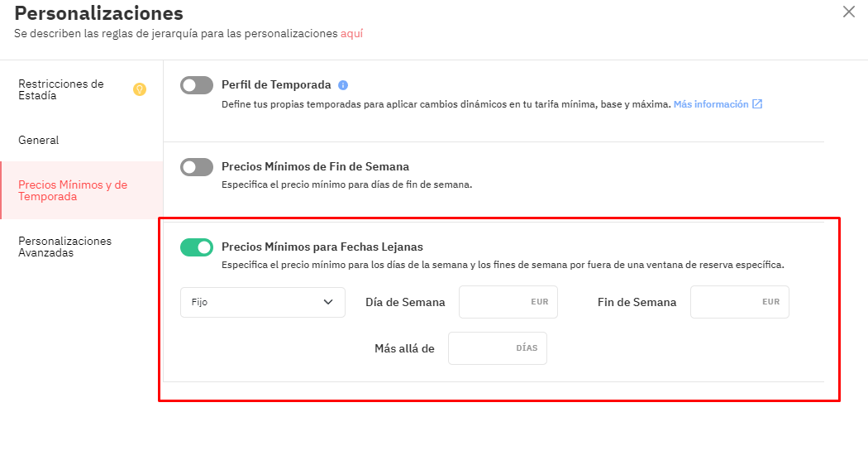Viewport: 868px width, 460px height.
Task: Disable the Precios Mínimos para Fechas Lejanas toggle
Action: click(197, 247)
